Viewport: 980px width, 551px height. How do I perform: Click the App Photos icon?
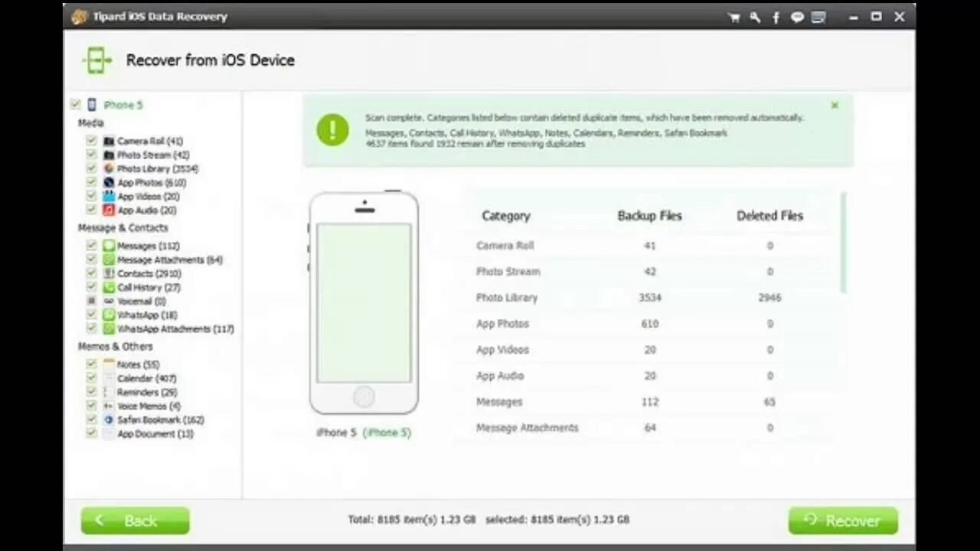[109, 183]
